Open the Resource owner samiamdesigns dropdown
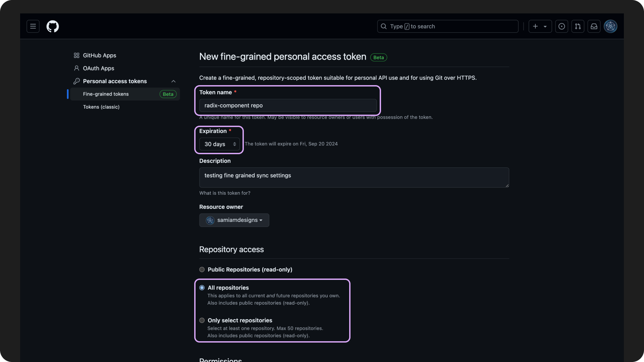The height and width of the screenshot is (362, 644). point(234,220)
